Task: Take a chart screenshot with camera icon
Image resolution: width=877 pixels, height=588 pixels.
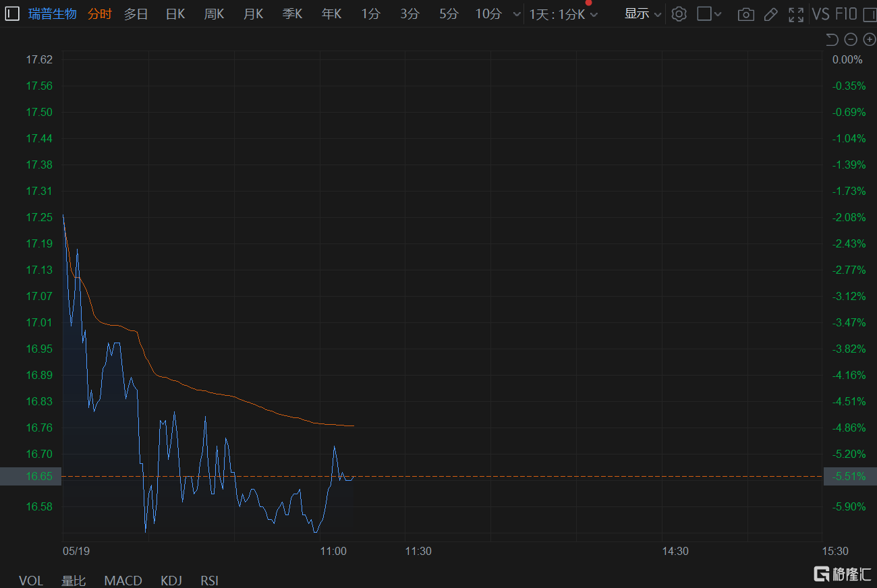Action: tap(745, 14)
